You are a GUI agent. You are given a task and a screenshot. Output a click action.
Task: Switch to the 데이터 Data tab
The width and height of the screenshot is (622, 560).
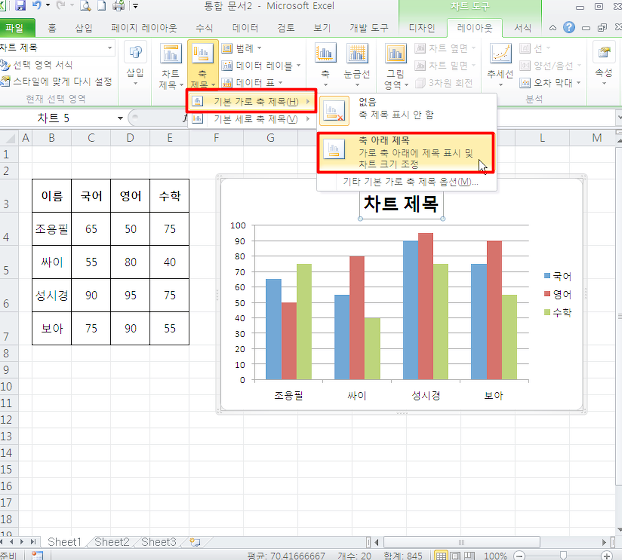pos(245,28)
